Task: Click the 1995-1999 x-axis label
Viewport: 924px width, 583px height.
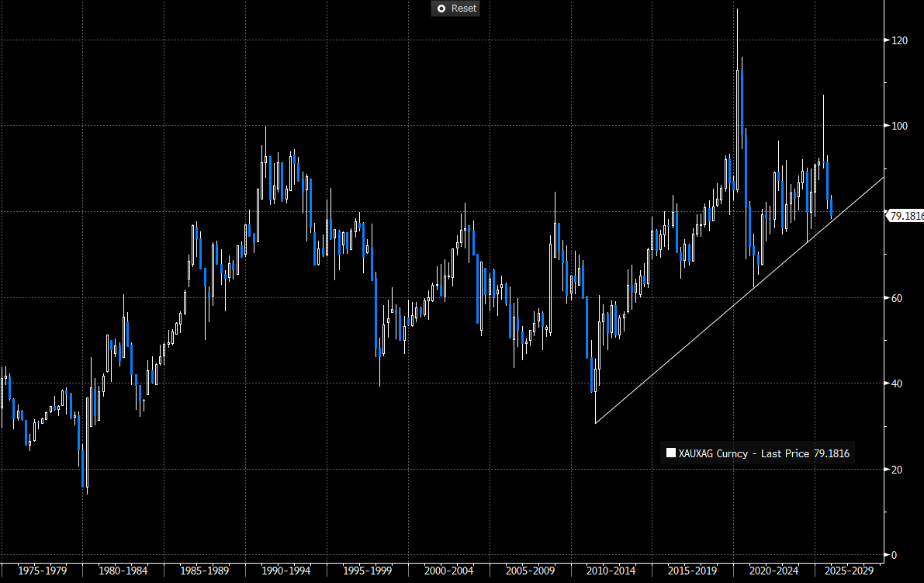Action: tap(367, 571)
